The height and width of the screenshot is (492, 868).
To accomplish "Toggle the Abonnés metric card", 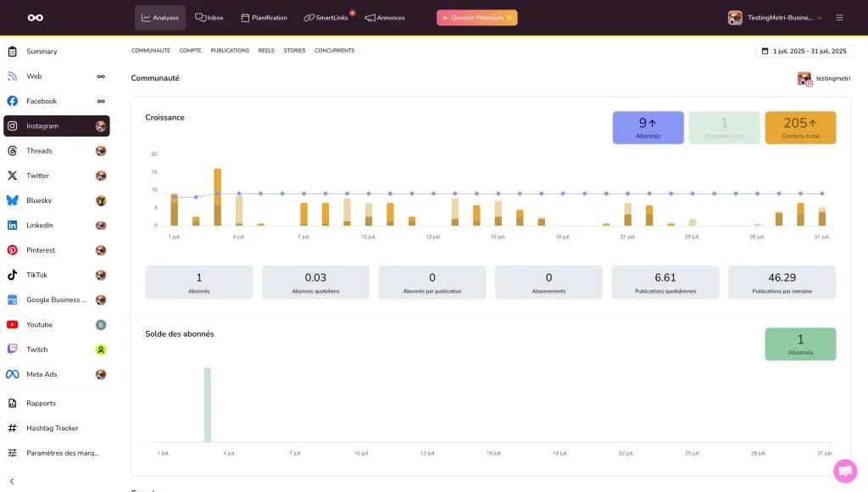I will 648,127.
